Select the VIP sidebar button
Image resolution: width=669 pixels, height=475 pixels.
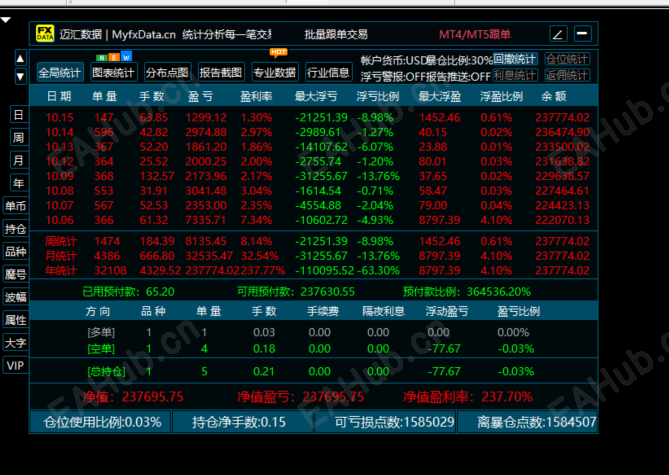point(16,366)
